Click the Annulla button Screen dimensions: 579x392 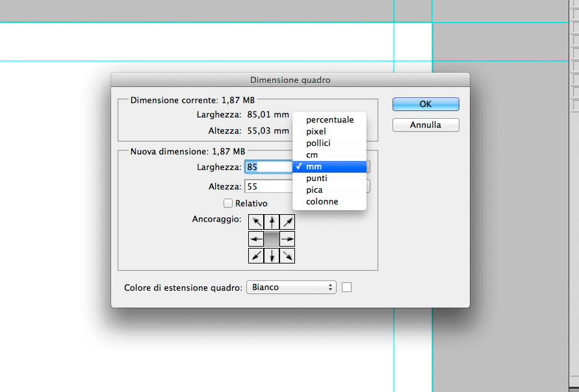(x=426, y=125)
